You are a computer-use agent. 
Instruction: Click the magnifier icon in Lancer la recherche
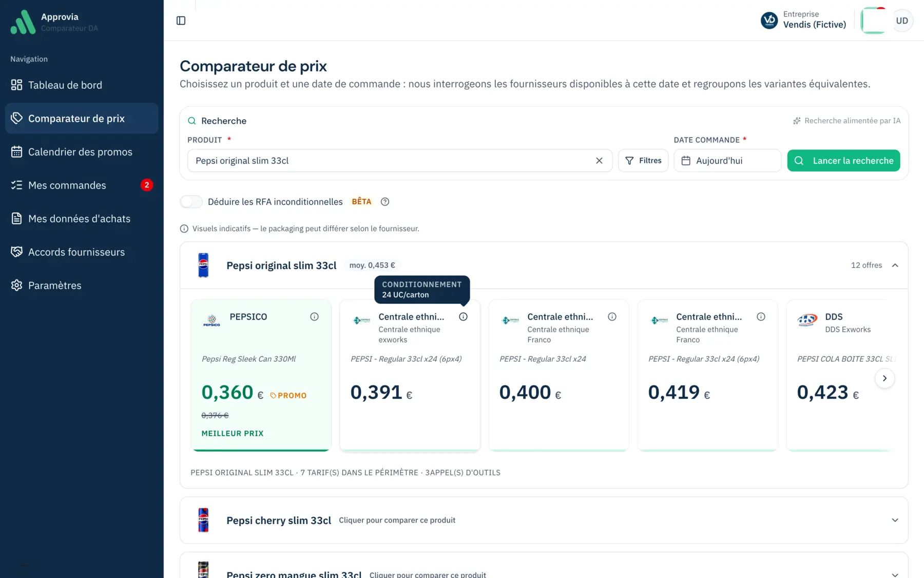pyautogui.click(x=799, y=161)
